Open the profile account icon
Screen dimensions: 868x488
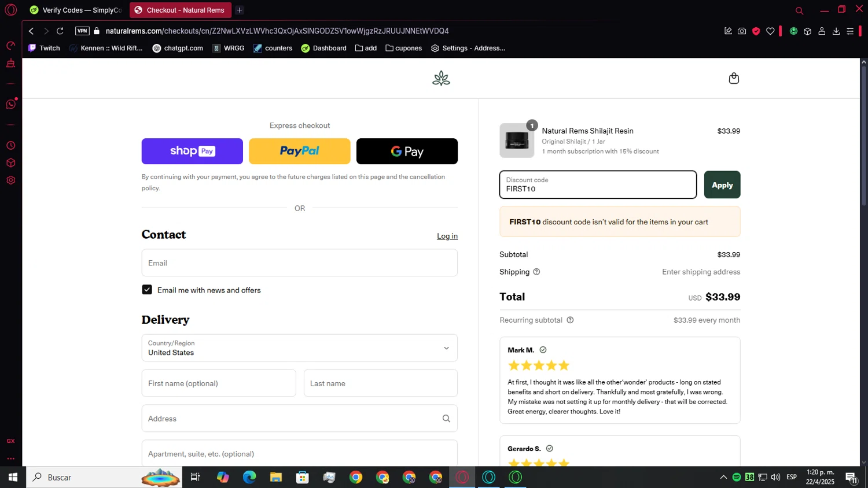click(822, 31)
